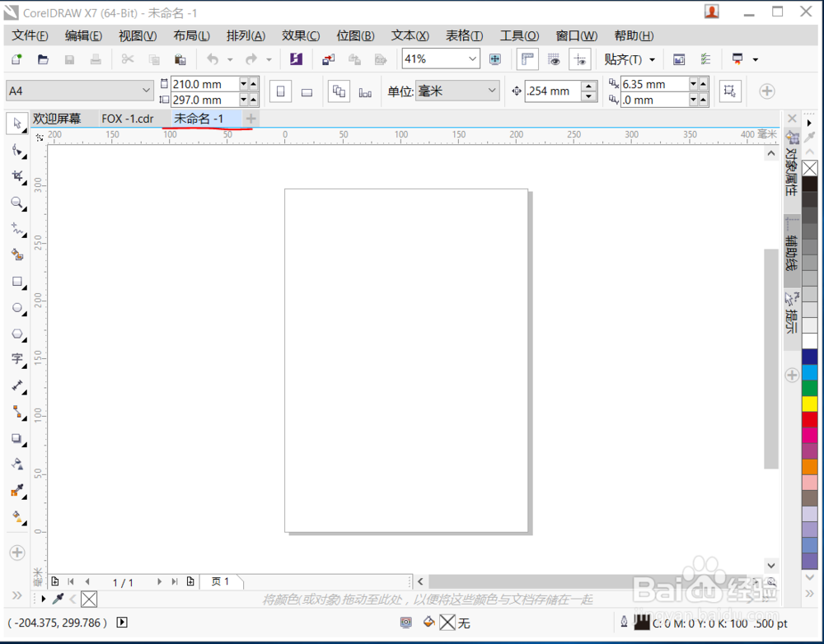Toggle show guidelines button

(x=580, y=59)
